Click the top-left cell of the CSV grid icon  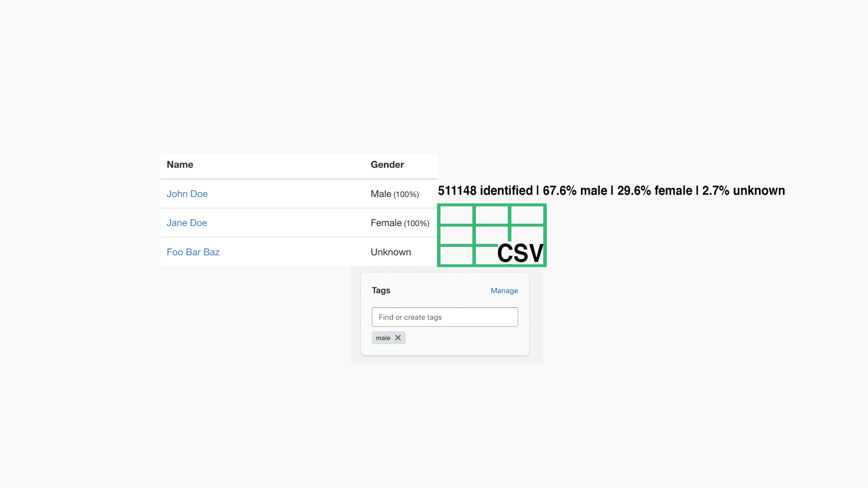[455, 214]
